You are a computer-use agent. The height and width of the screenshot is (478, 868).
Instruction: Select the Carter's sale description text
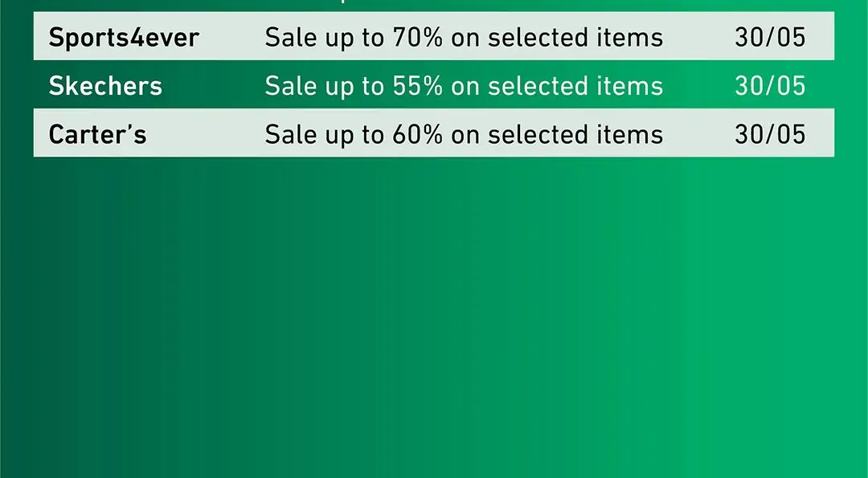464,134
